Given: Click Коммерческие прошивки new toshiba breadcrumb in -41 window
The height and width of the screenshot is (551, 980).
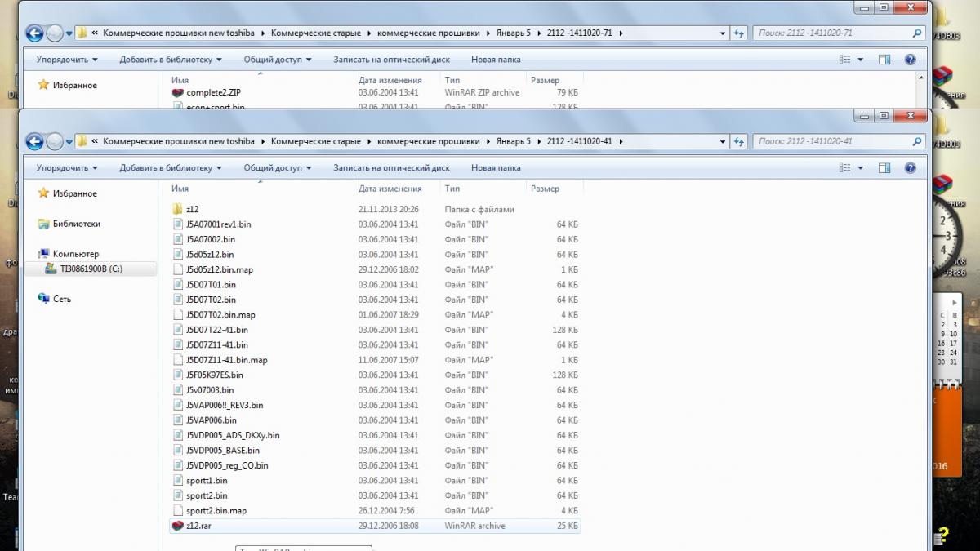Looking at the screenshot, I should point(179,141).
